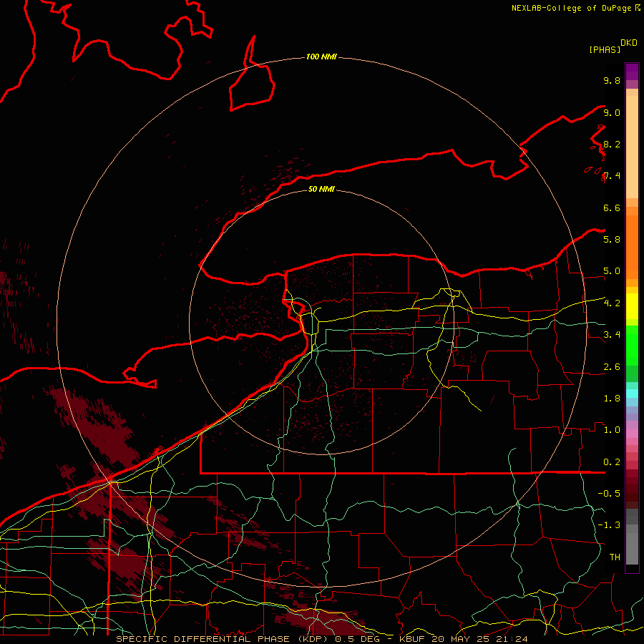644x644 pixels.
Task: Click the 1.0 color scale label
Action: click(612, 429)
